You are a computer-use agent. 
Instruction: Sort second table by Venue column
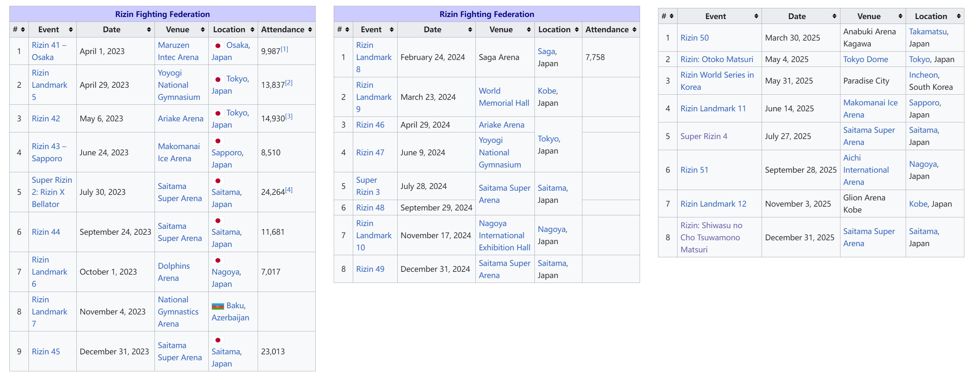(x=529, y=29)
